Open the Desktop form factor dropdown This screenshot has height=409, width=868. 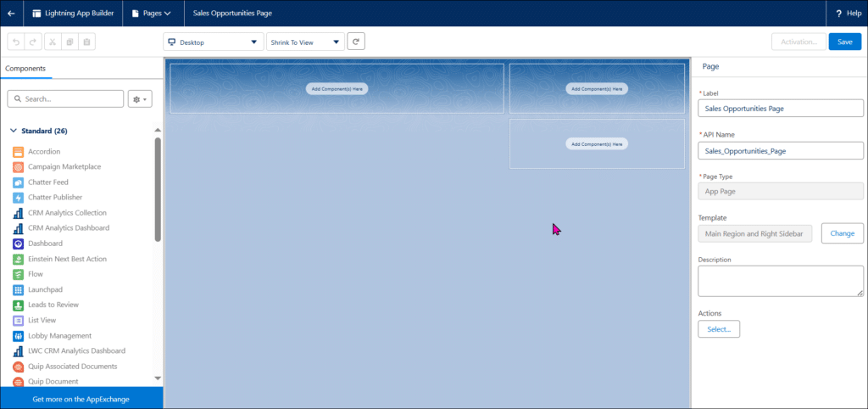pyautogui.click(x=213, y=42)
